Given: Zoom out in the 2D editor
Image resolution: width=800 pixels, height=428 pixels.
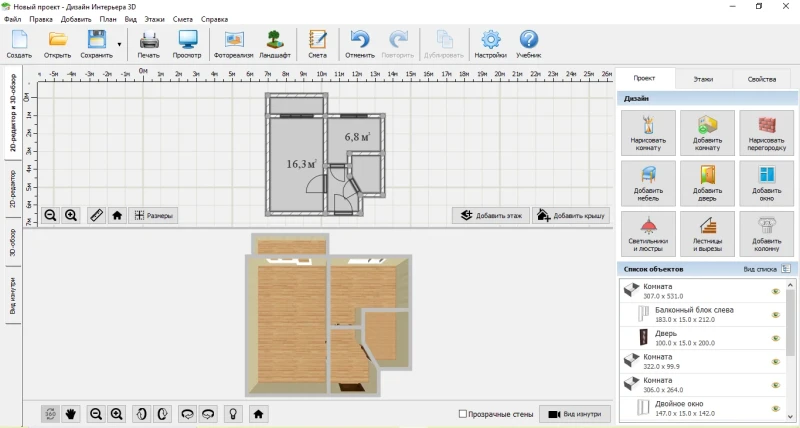Looking at the screenshot, I should pyautogui.click(x=50, y=216).
